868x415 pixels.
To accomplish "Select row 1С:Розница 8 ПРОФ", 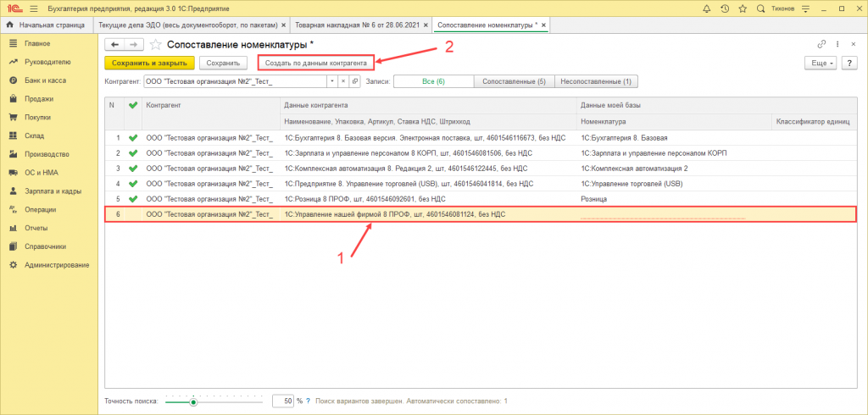I will click(481, 199).
